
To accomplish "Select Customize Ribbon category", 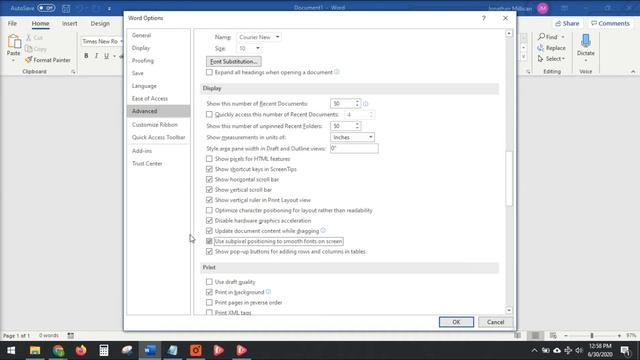I will click(158, 125).
